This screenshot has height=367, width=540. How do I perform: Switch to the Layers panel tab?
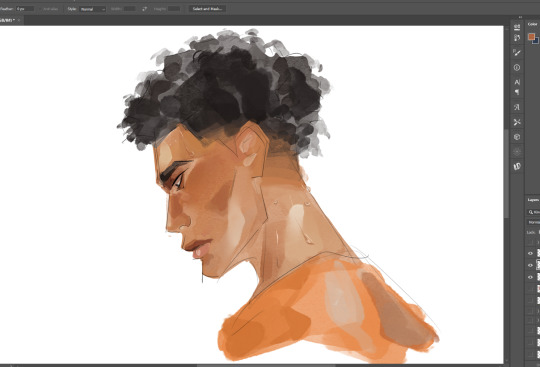(x=533, y=200)
